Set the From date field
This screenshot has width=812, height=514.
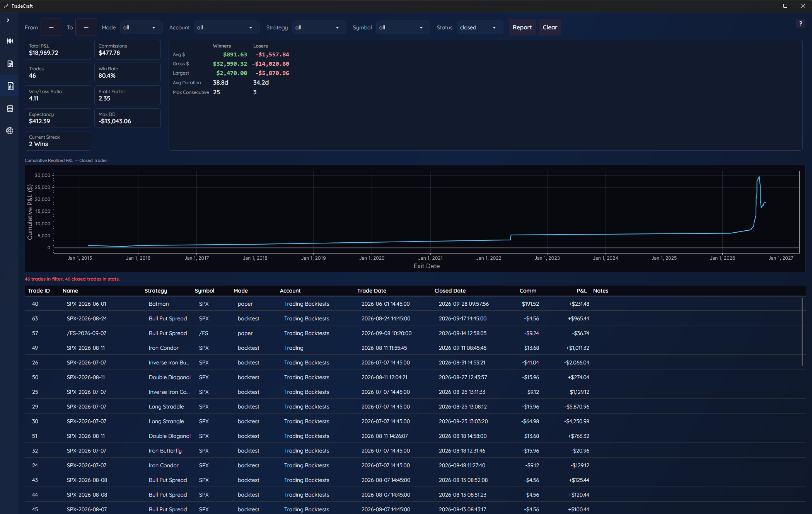tap(51, 27)
